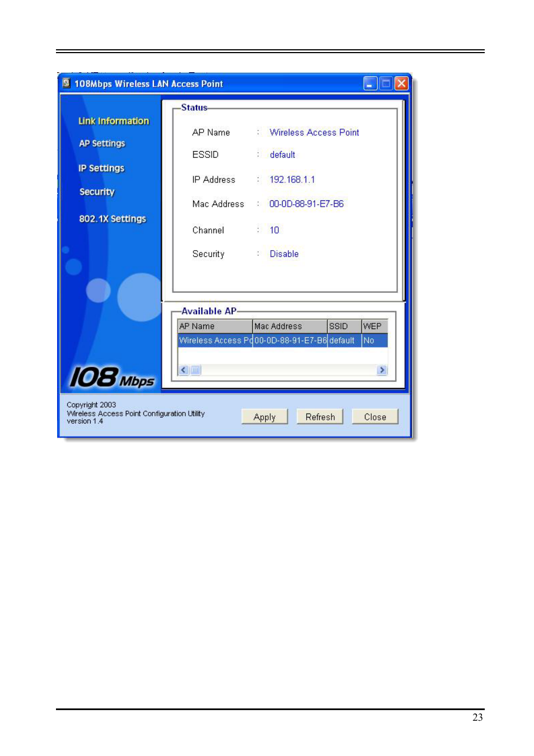The width and height of the screenshot is (534, 756).
Task: Select the Wireless Access Point AP row
Action: pyautogui.click(x=283, y=340)
